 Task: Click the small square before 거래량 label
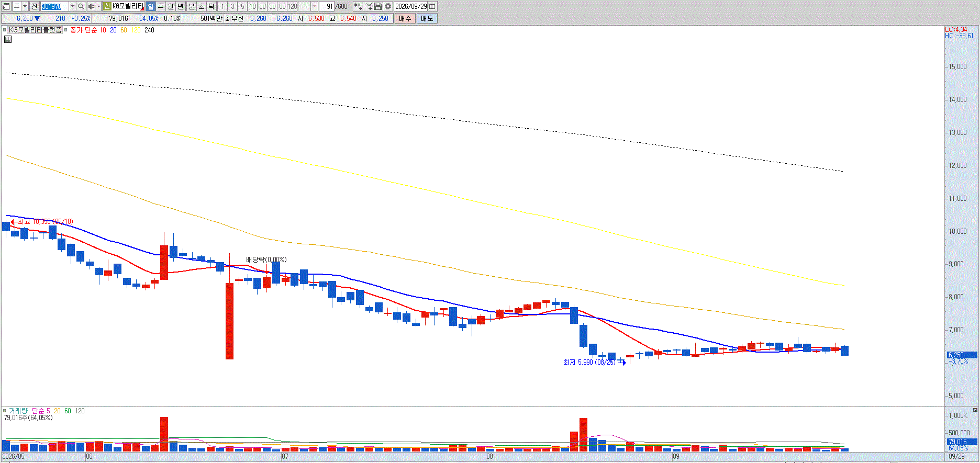5,411
